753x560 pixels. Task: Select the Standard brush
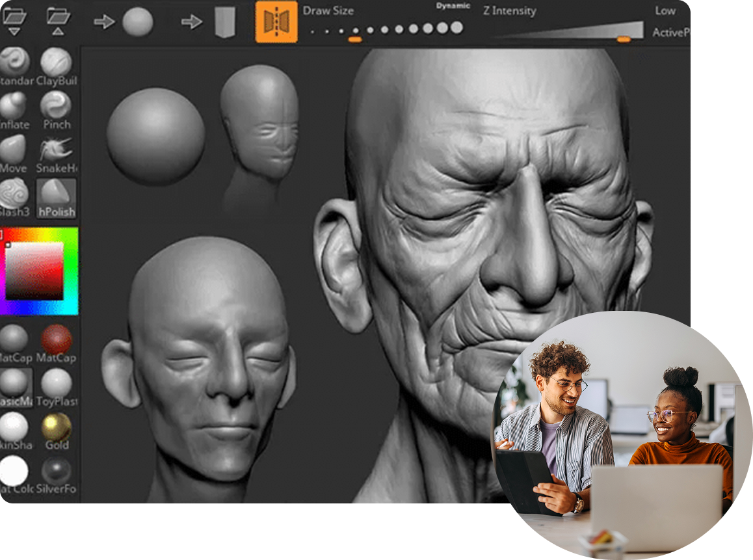click(14, 63)
